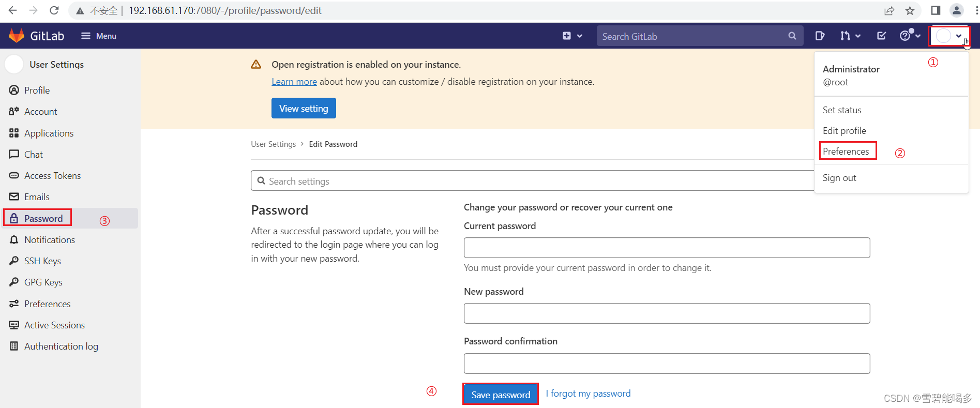980x408 pixels.
Task: Choose Sign out from the user menu
Action: point(839,178)
